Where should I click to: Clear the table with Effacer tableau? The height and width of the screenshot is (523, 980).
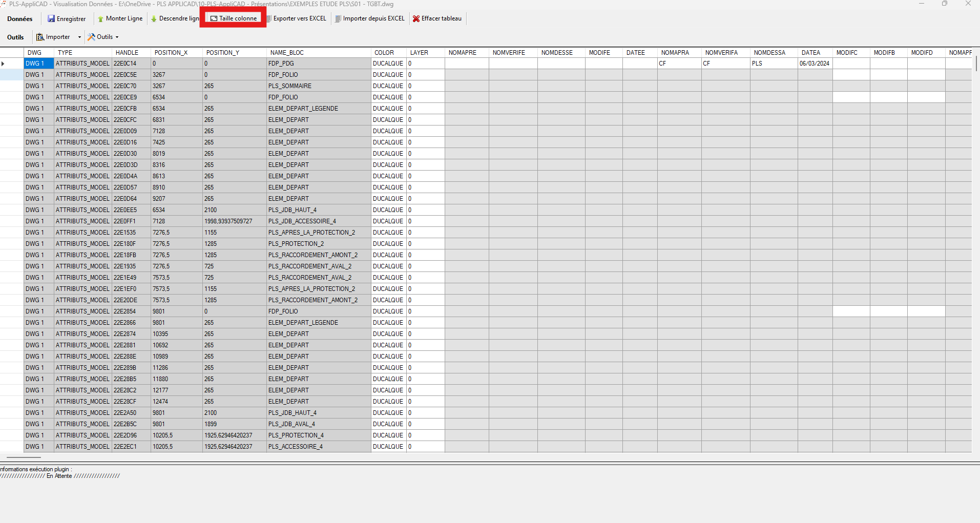point(437,19)
